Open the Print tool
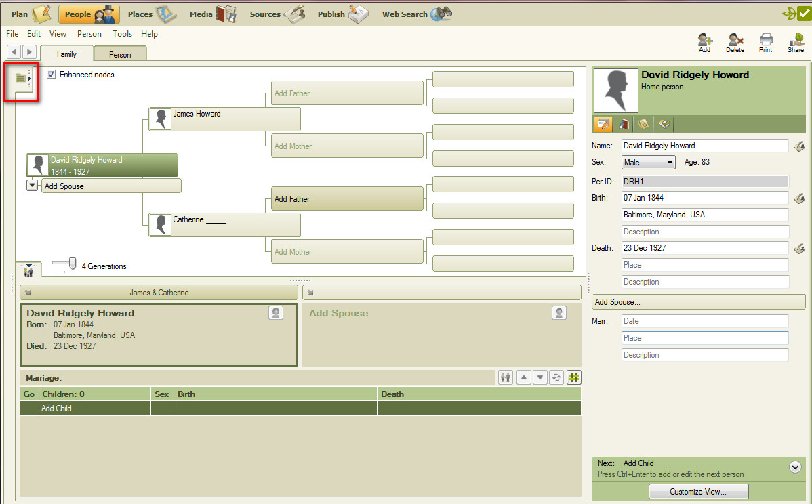 [x=766, y=42]
